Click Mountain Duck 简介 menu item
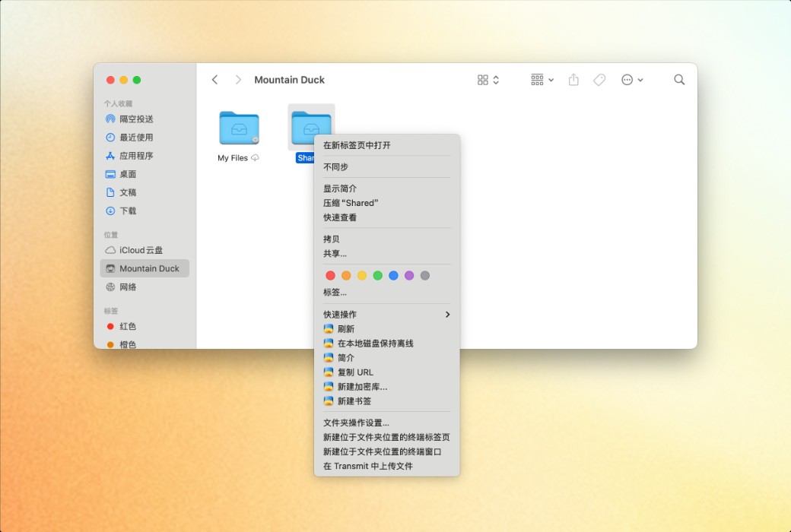The height and width of the screenshot is (532, 791). 387,357
